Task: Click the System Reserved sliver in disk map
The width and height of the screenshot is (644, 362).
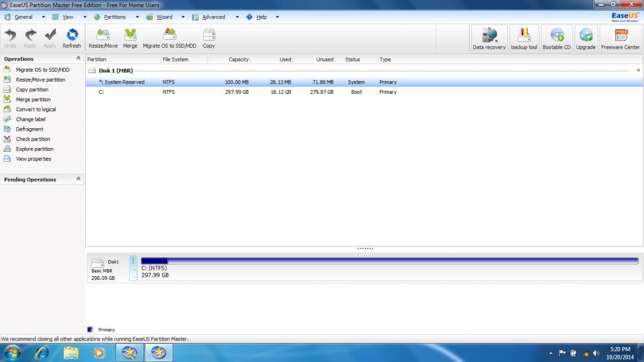Action: [x=134, y=268]
